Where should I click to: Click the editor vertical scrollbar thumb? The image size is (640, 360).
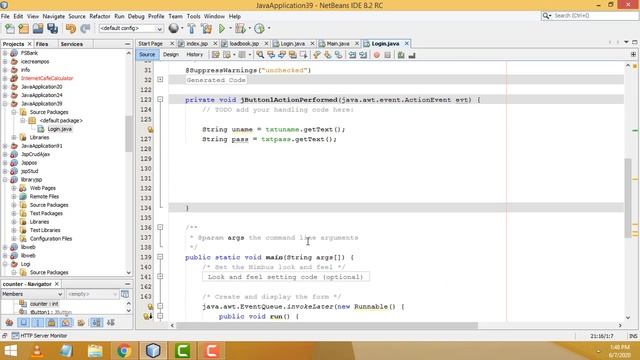point(628,198)
